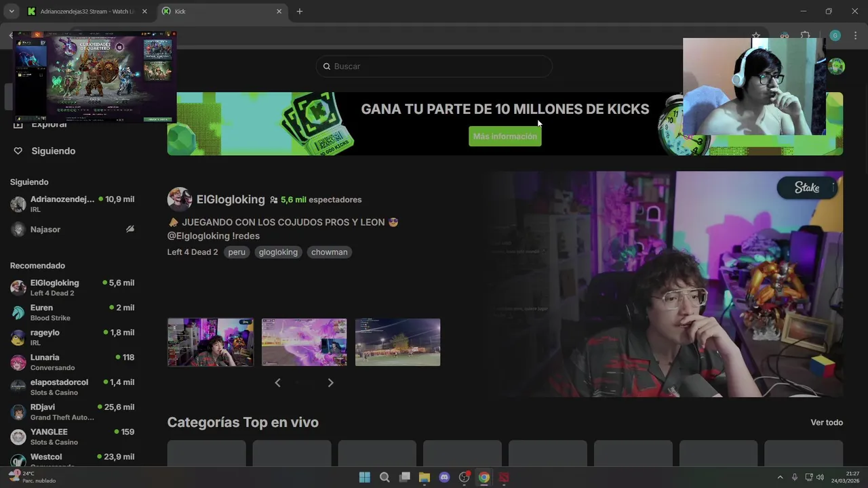Screen dimensions: 868x488
Task: Open the tab search dropdown arrow
Action: tap(12, 12)
